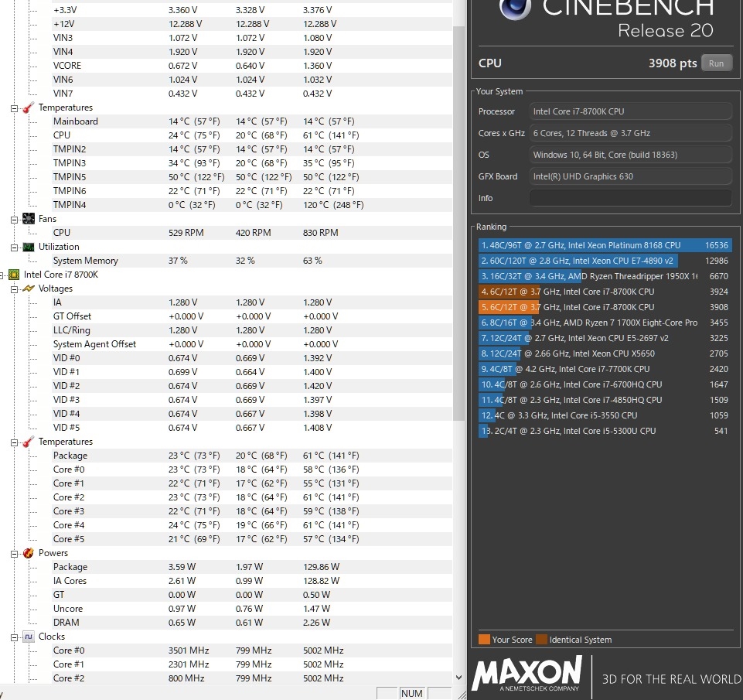Collapse the Intel Core i7 8700K node
Viewport: 743px width, 700px height.
click(x=2, y=275)
